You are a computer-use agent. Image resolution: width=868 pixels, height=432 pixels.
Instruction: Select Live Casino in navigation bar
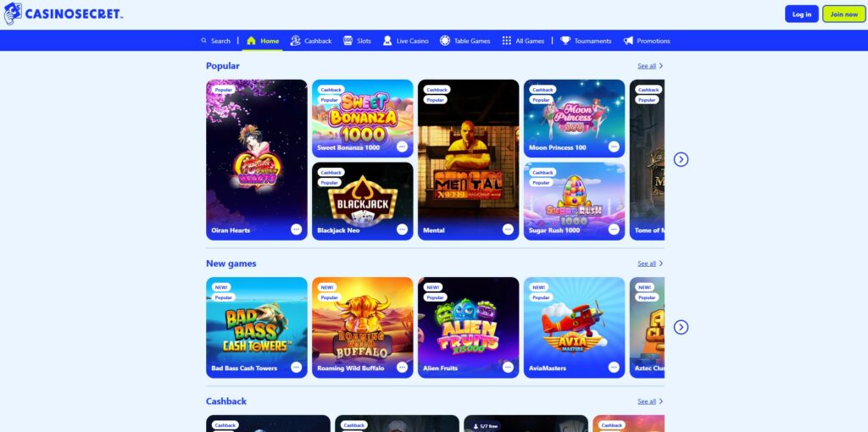tap(406, 41)
